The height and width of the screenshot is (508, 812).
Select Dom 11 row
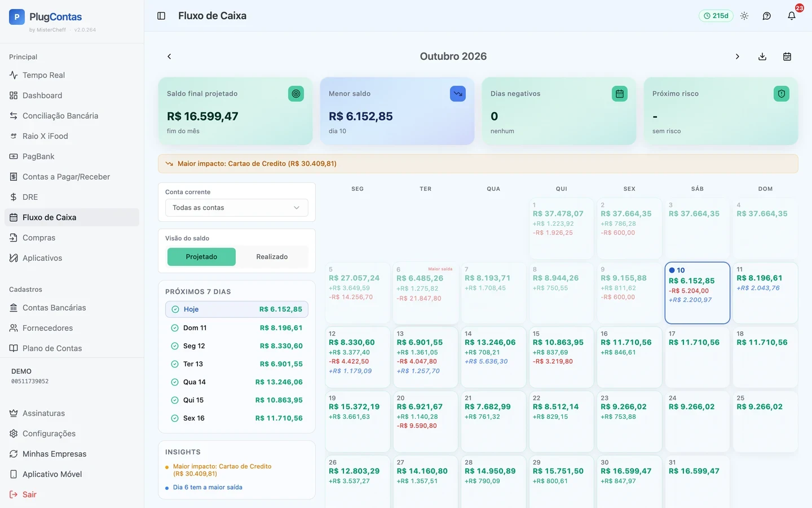point(237,328)
